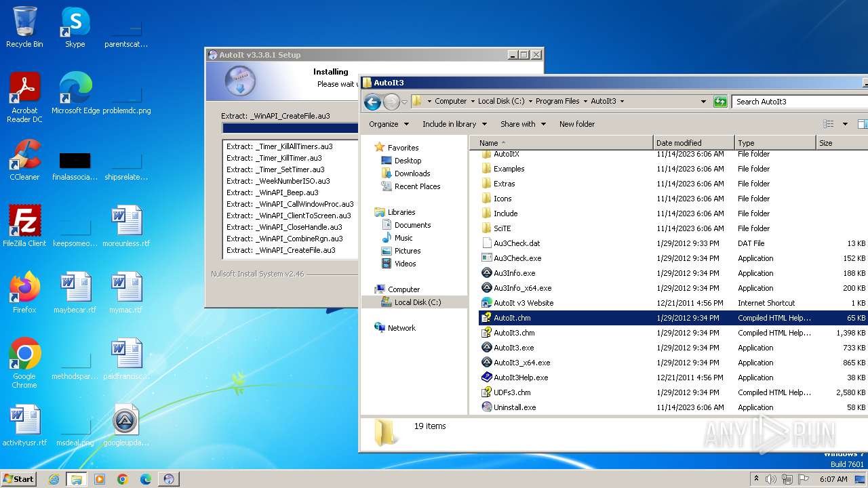This screenshot has height=488, width=868.
Task: Open activityusr.rtf document icon
Action: click(24, 426)
